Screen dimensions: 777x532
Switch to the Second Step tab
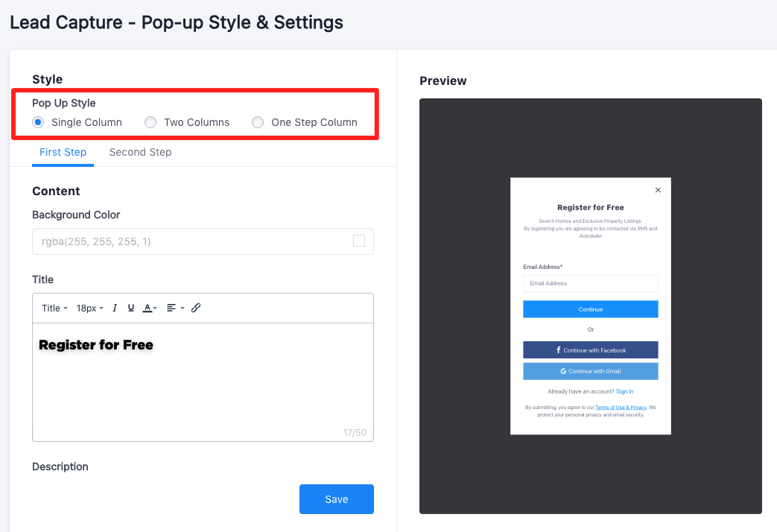click(x=140, y=152)
